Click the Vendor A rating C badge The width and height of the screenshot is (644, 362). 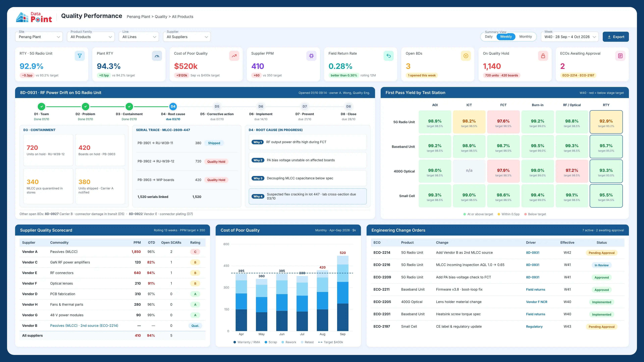coord(195,252)
